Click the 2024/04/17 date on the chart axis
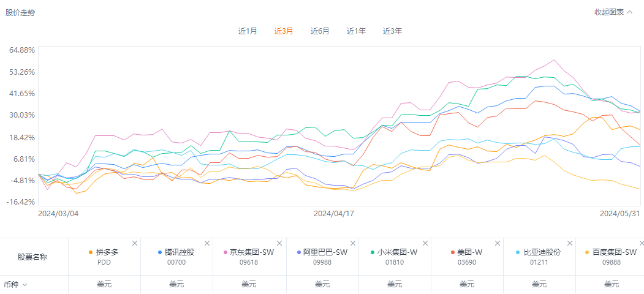This screenshot has width=644, height=294. (x=334, y=213)
